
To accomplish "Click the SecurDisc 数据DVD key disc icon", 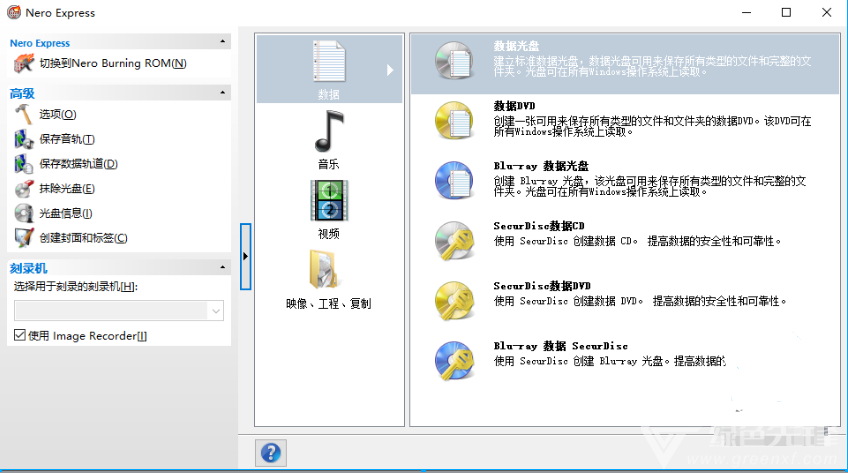I will (x=455, y=301).
